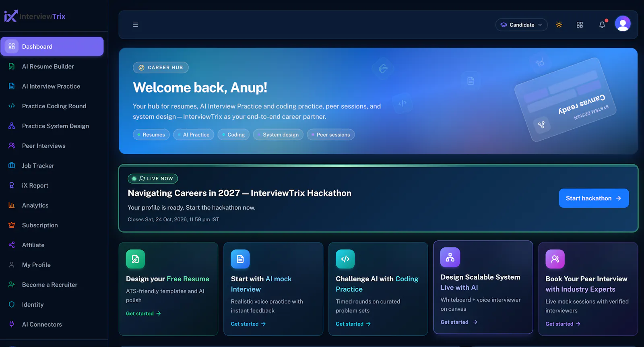The image size is (644, 347).
Task: Expand the Candidate role dropdown
Action: pyautogui.click(x=521, y=25)
